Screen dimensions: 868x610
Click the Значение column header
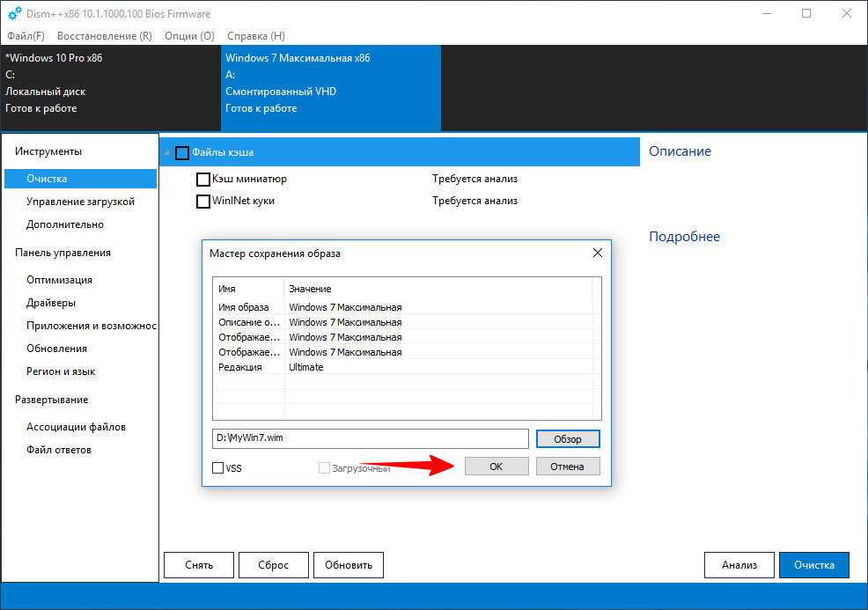click(x=438, y=289)
